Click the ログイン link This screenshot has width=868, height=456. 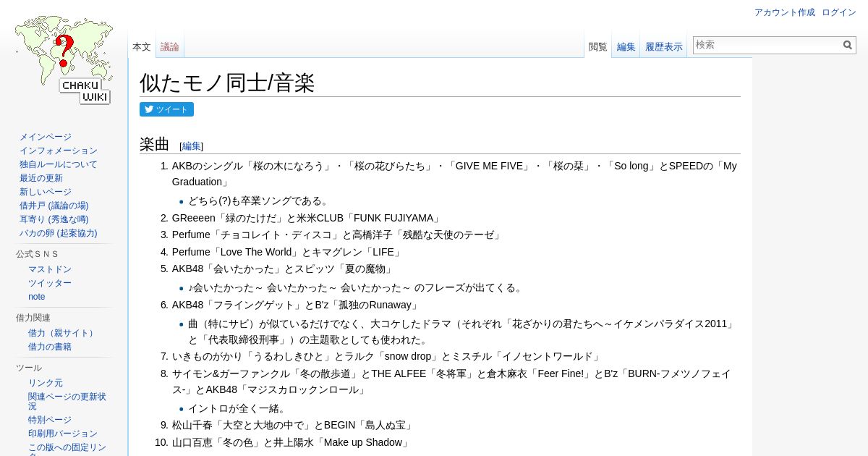click(x=839, y=12)
